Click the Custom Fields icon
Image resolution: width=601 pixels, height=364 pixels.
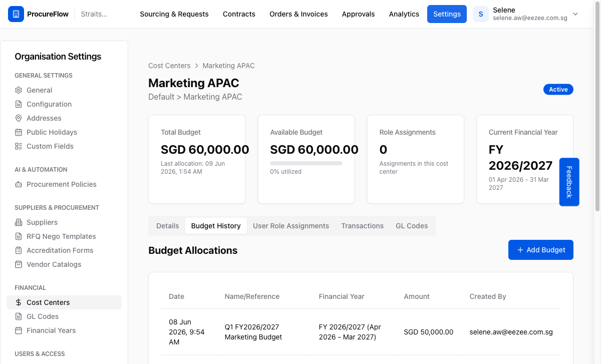click(x=19, y=146)
